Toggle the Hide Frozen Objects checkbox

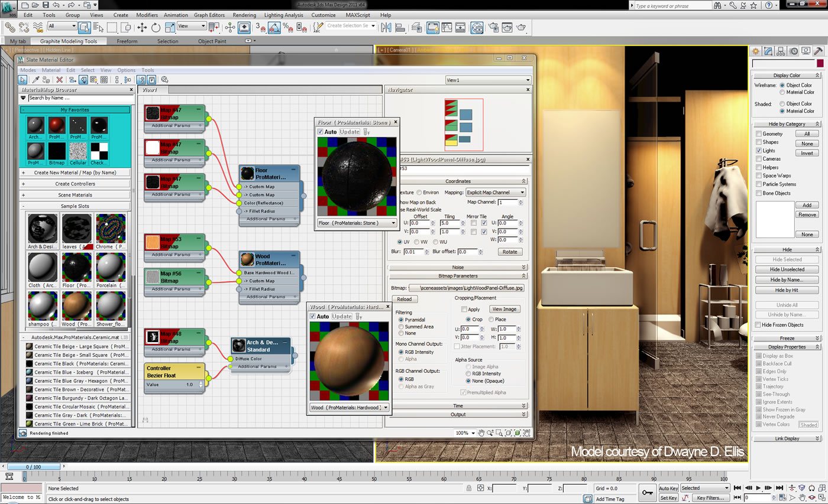pyautogui.click(x=759, y=325)
